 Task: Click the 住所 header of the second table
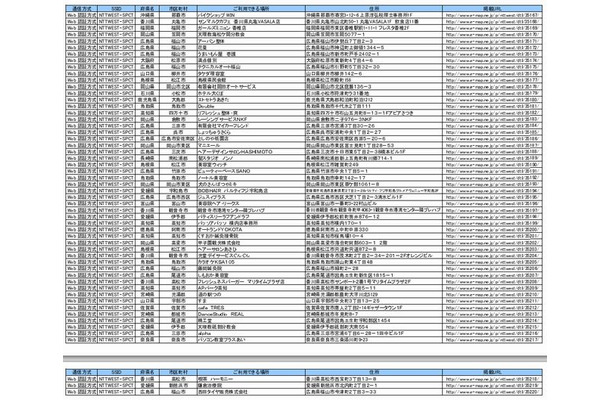click(374, 372)
